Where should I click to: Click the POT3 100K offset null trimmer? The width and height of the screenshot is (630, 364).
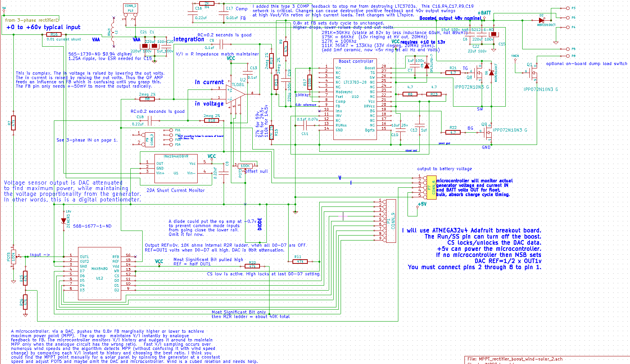245,166
